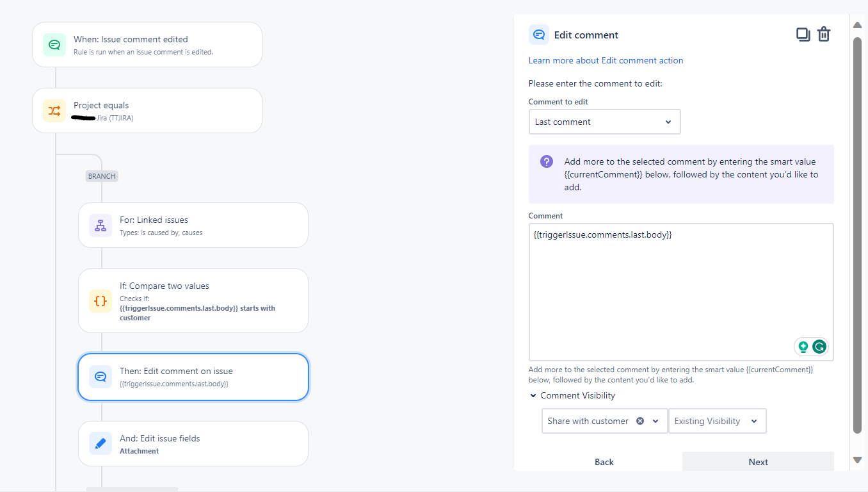Screen dimensions: 868x492
Task: Click the Grammarly icon in comment box
Action: coord(819,347)
